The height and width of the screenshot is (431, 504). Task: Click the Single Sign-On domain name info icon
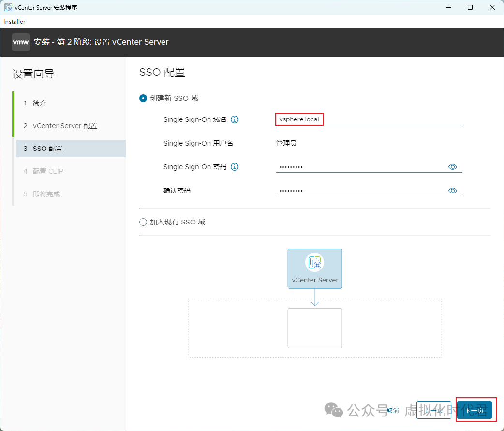(x=235, y=119)
